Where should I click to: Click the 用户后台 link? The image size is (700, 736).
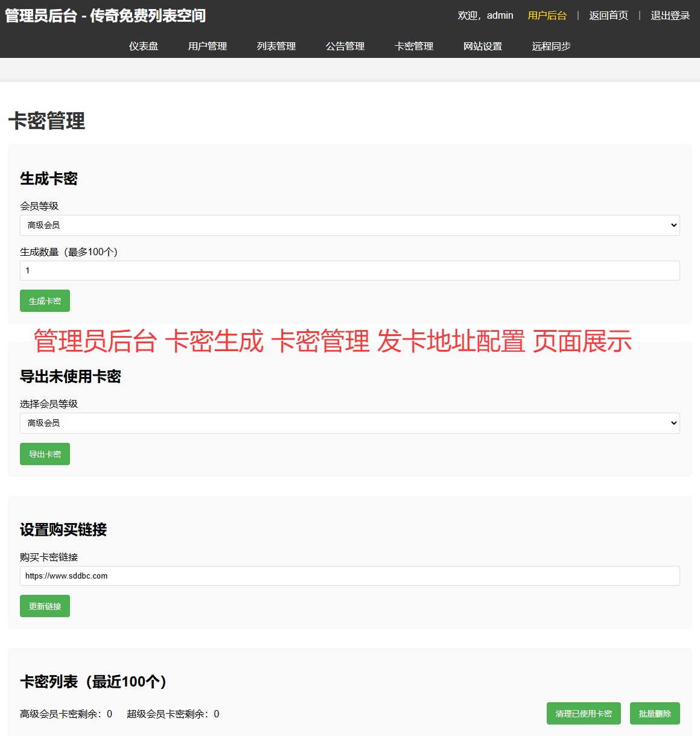coord(547,16)
